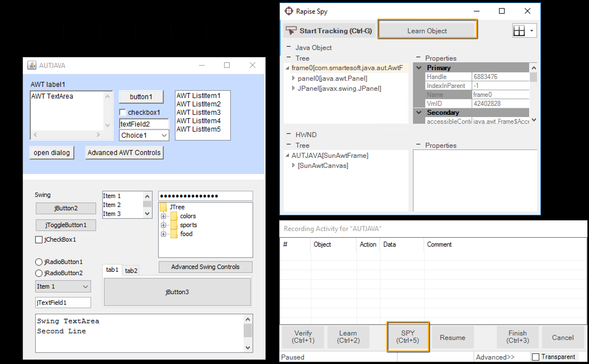Click the Java icon in AUTJAVA title bar

click(32, 65)
